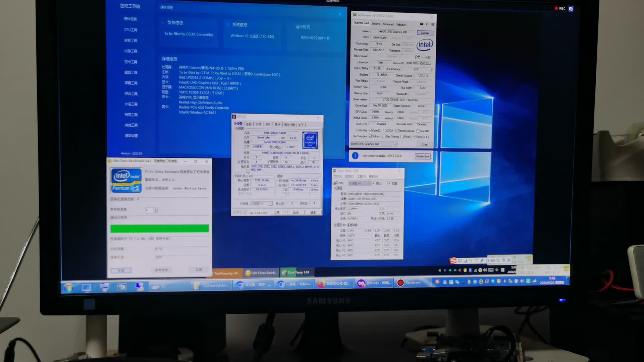Toggle the CUDA checkbox

[x=384, y=131]
